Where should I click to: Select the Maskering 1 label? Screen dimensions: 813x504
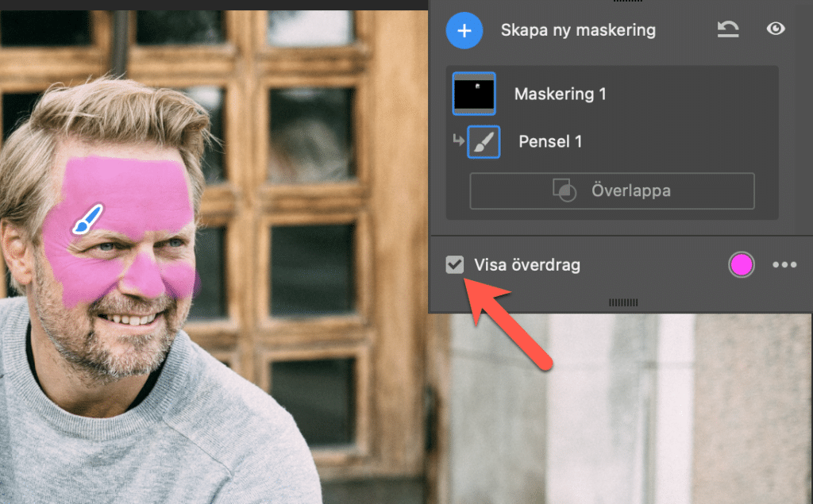point(560,94)
